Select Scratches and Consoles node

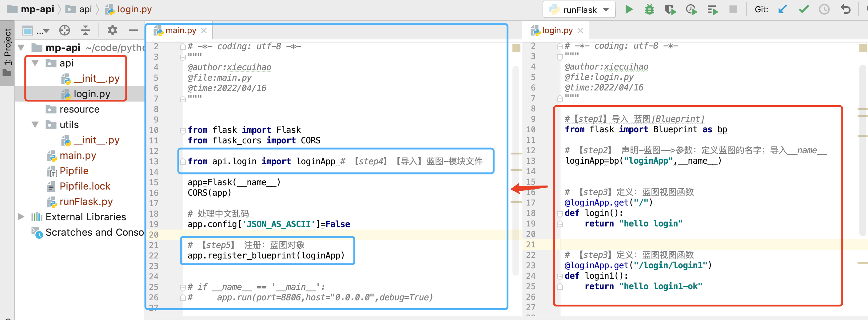coord(88,232)
